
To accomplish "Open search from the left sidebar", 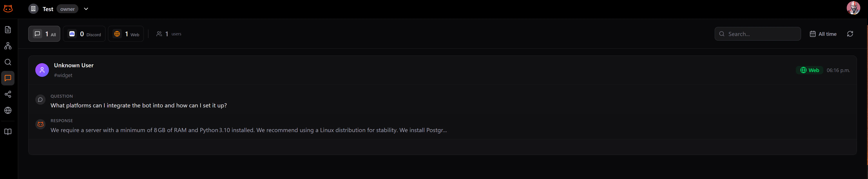I will 8,62.
